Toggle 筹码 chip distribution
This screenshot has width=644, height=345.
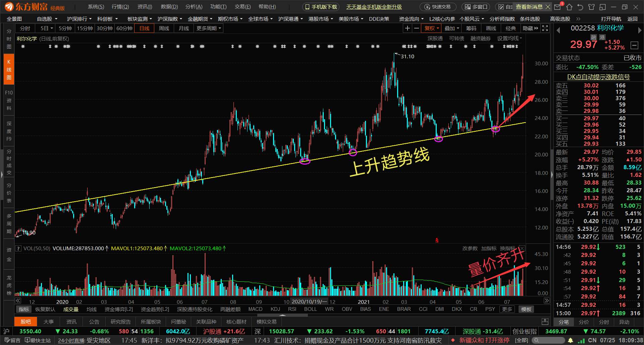[x=471, y=28]
